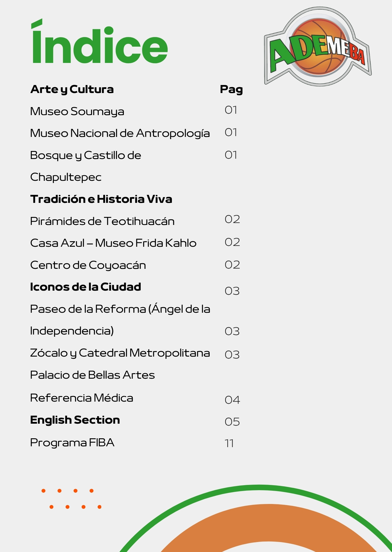Click the orange dots decoration
Screen dimensions: 392x552
(x=71, y=499)
